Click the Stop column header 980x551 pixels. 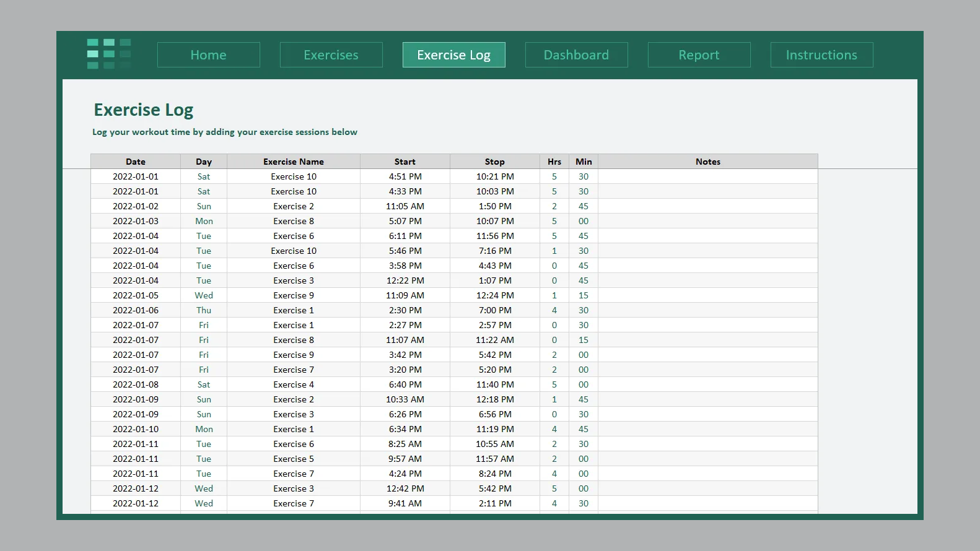tap(494, 162)
